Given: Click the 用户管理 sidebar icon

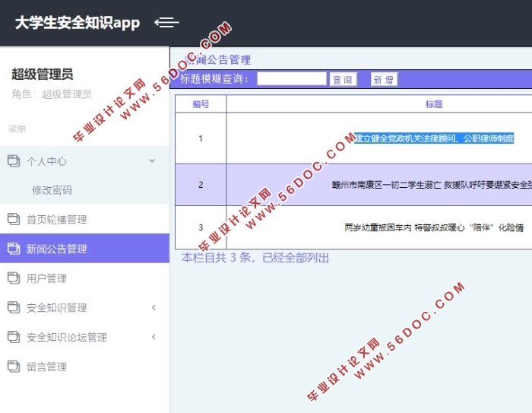Looking at the screenshot, I should (13, 278).
